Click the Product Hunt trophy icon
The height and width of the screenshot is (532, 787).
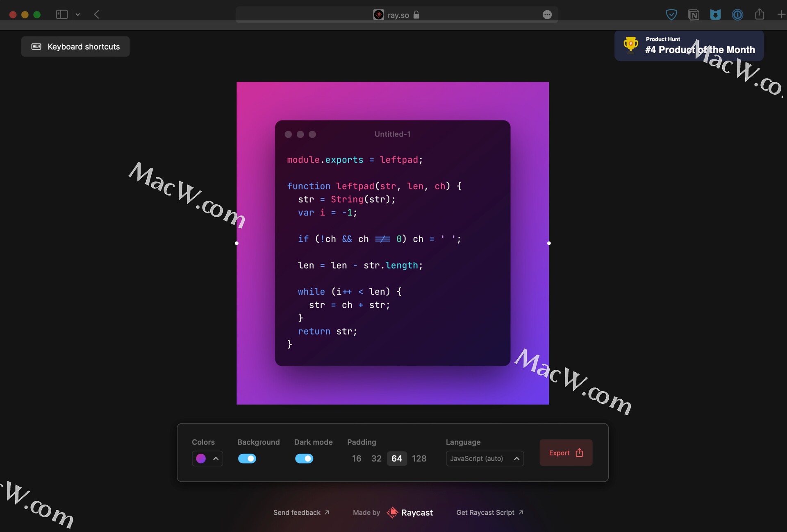(630, 45)
